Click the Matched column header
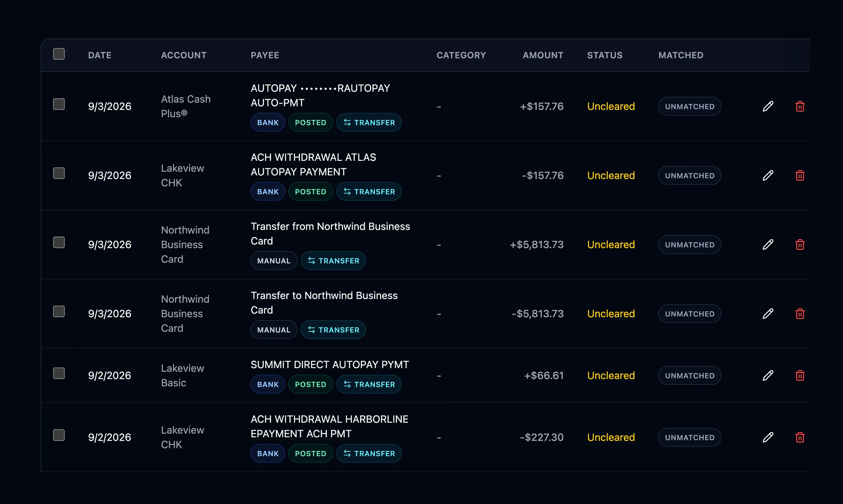The image size is (843, 504). coord(680,55)
